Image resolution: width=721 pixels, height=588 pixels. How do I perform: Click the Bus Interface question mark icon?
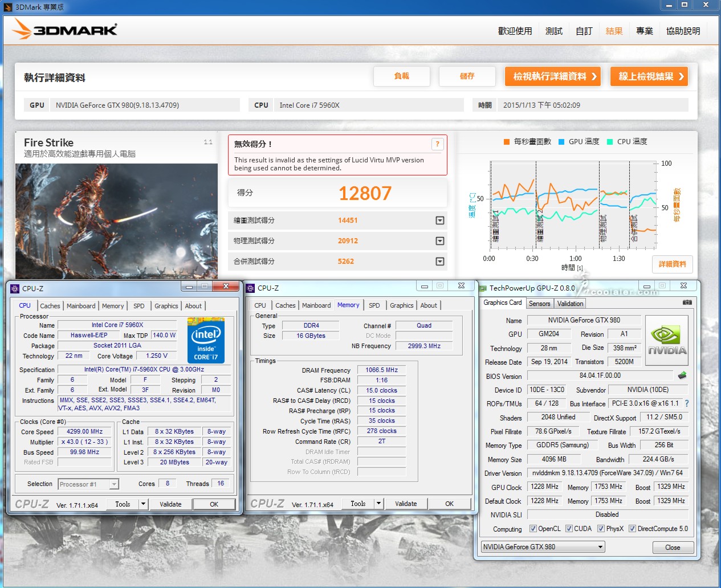tap(687, 403)
